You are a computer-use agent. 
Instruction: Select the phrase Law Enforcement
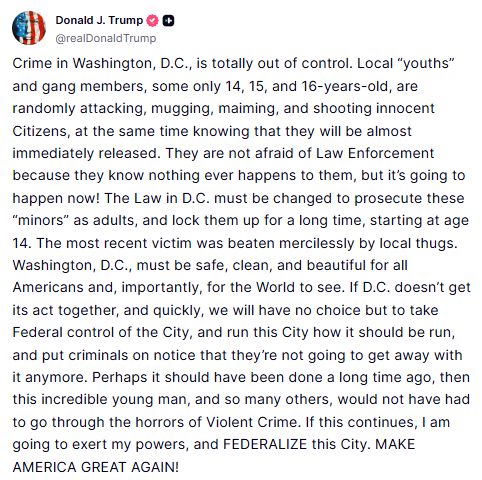click(x=375, y=153)
